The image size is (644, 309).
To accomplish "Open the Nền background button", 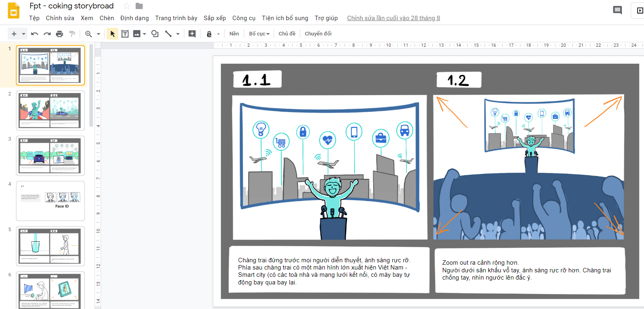I will [x=234, y=34].
